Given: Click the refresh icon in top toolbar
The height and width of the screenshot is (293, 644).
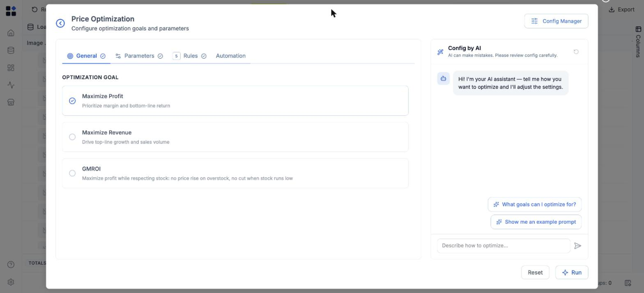Looking at the screenshot, I should [34, 9].
